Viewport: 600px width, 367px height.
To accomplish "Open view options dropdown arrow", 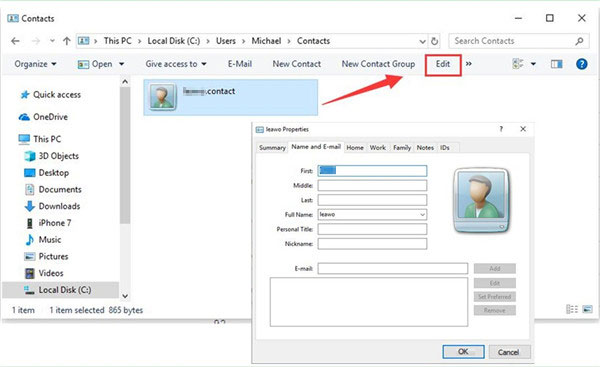I will tap(533, 64).
